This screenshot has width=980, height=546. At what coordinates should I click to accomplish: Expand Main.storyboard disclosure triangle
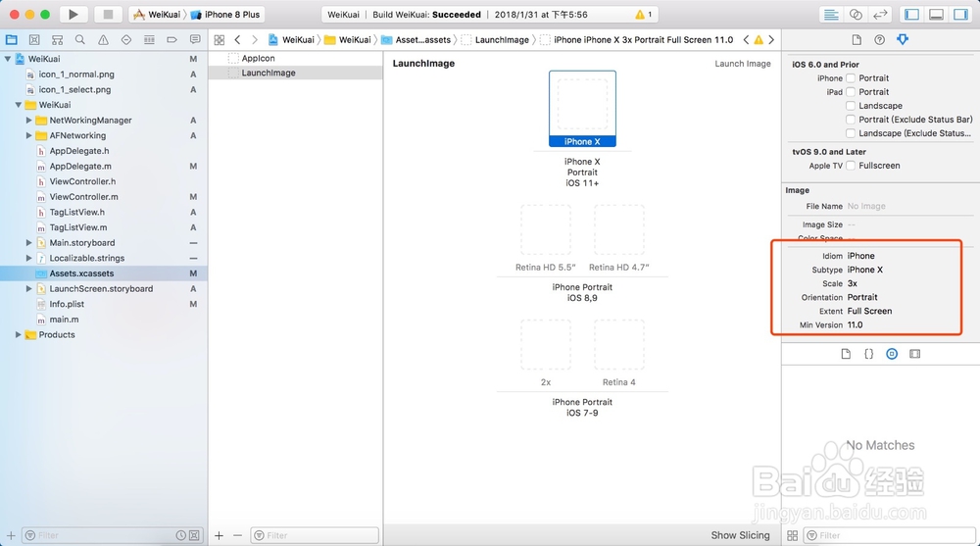pyautogui.click(x=28, y=243)
